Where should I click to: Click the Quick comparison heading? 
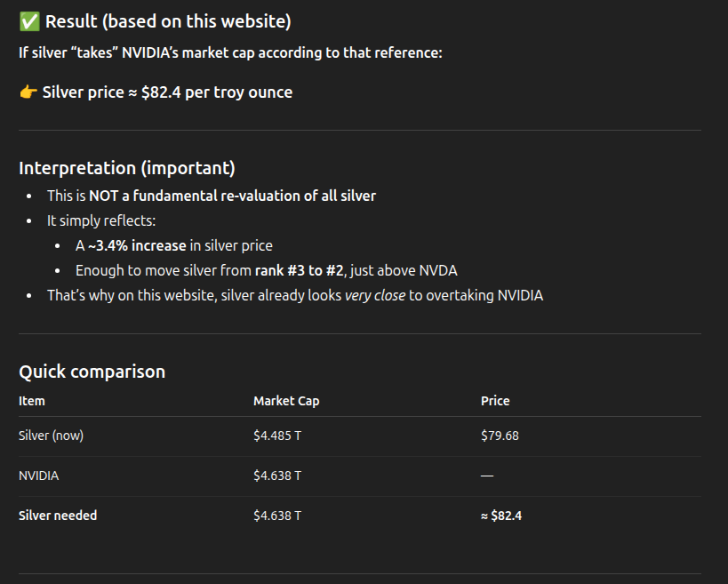(92, 372)
